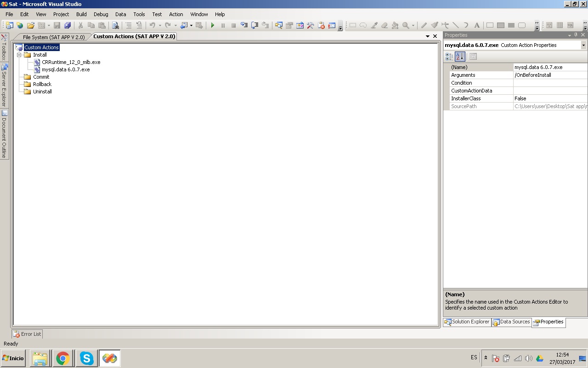This screenshot has height=368, width=588.
Task: Open the Project menu
Action: point(61,14)
